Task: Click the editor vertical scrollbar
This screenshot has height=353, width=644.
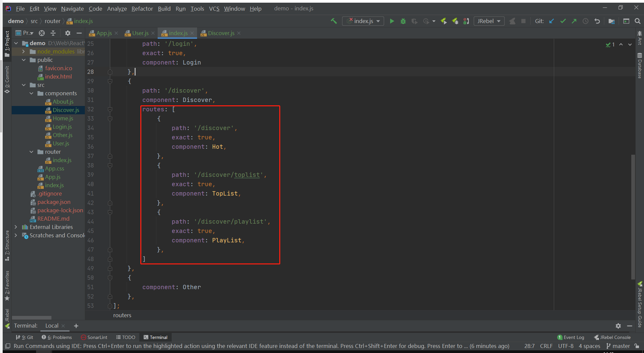Action: [633, 217]
